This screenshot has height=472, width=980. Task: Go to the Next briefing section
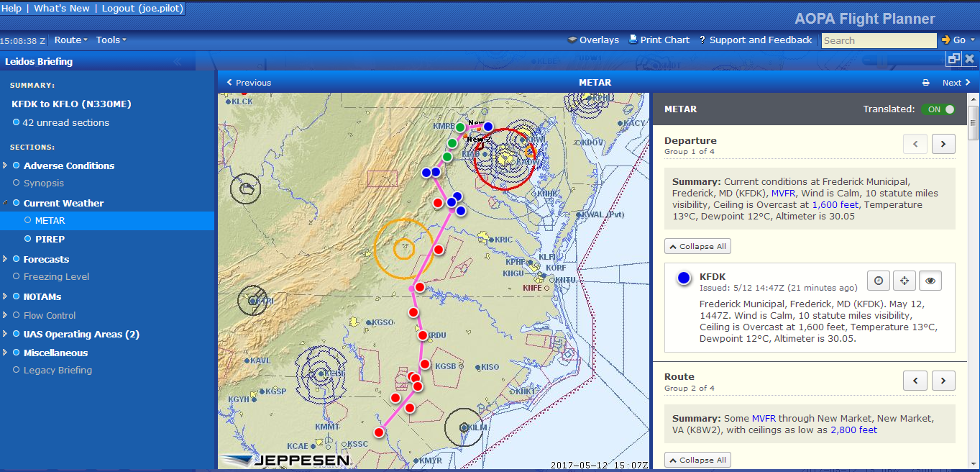pyautogui.click(x=956, y=83)
